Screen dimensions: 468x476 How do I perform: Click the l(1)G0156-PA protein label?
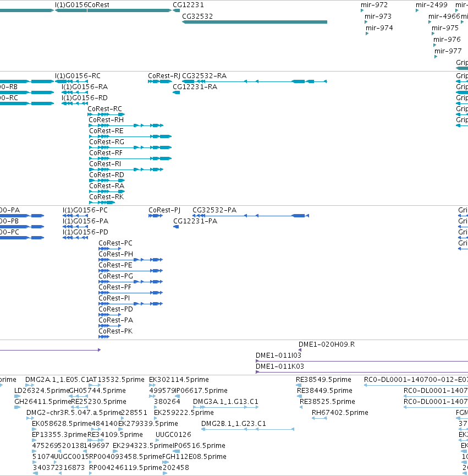[85, 221]
